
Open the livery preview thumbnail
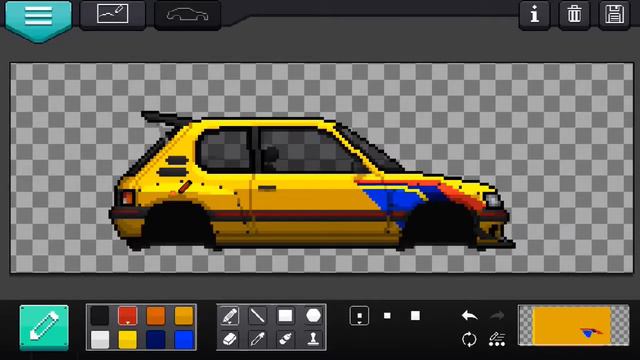tap(573, 325)
